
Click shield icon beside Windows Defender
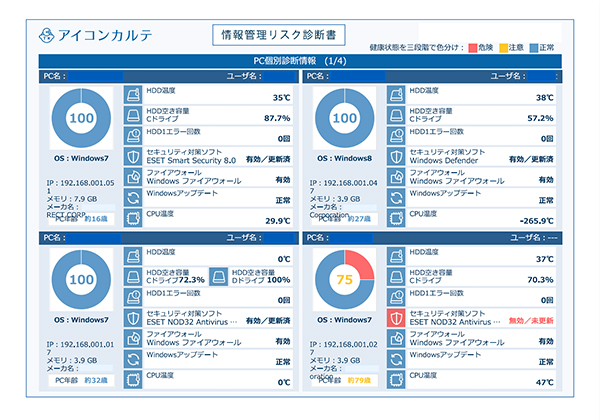(x=396, y=156)
